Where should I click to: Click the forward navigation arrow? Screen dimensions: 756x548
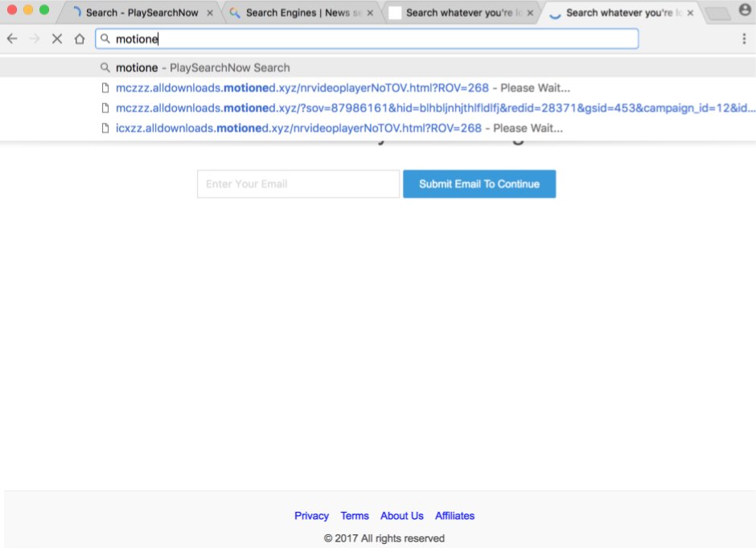(x=34, y=39)
